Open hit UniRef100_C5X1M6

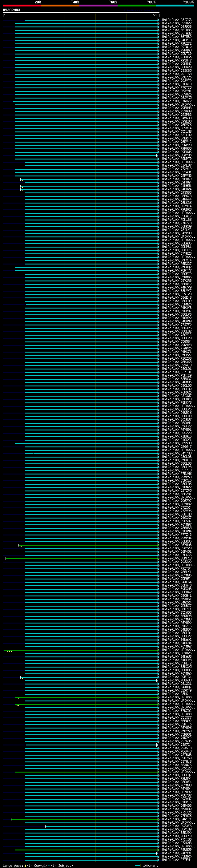[x=177, y=131]
